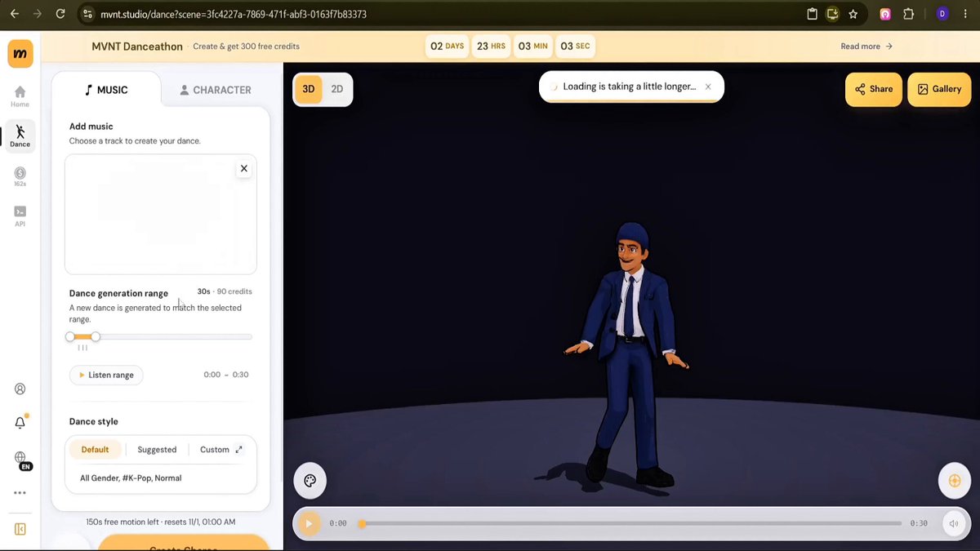Select the Dance sidebar icon

pyautogui.click(x=20, y=136)
